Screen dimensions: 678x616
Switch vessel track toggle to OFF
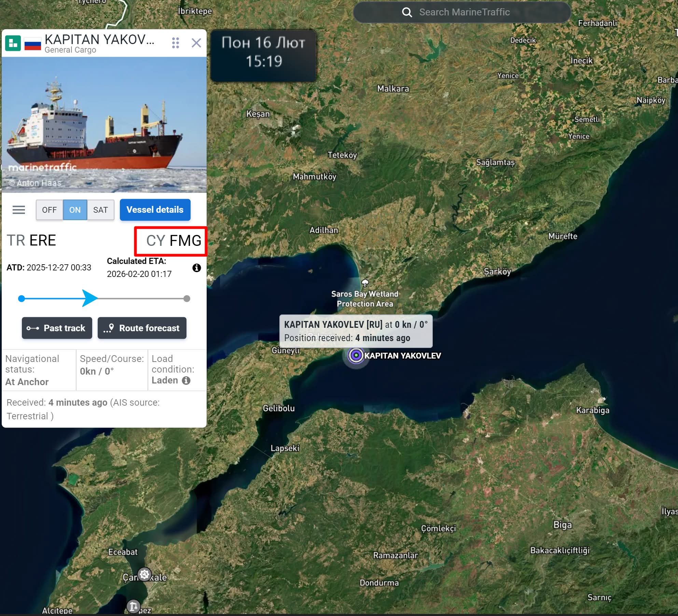pyautogui.click(x=50, y=210)
